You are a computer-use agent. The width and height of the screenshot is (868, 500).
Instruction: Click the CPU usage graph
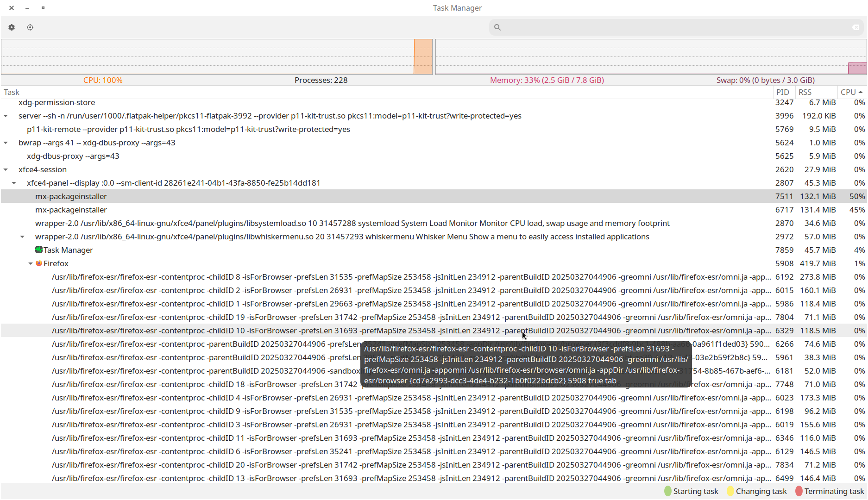coord(217,56)
